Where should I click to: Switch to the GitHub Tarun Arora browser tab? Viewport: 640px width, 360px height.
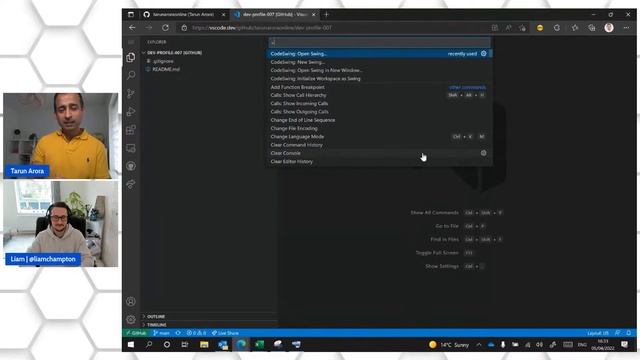184,14
